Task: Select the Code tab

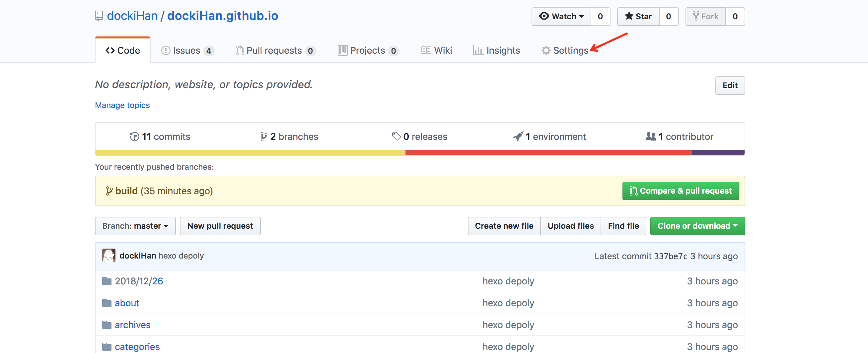Action: [x=123, y=50]
